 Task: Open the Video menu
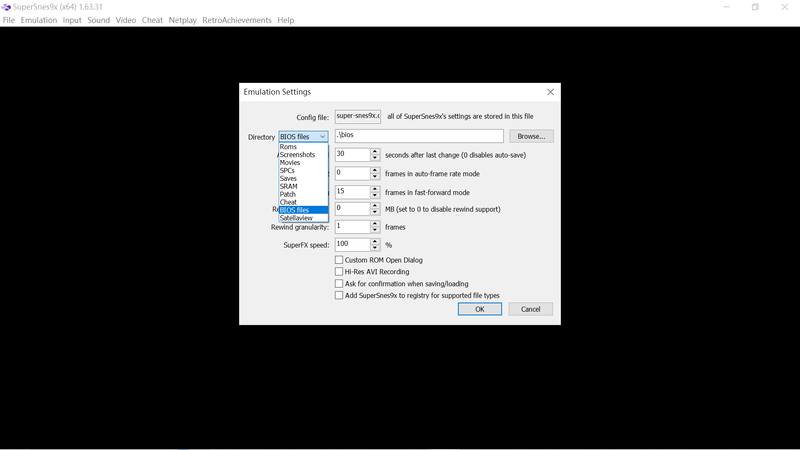[x=126, y=20]
